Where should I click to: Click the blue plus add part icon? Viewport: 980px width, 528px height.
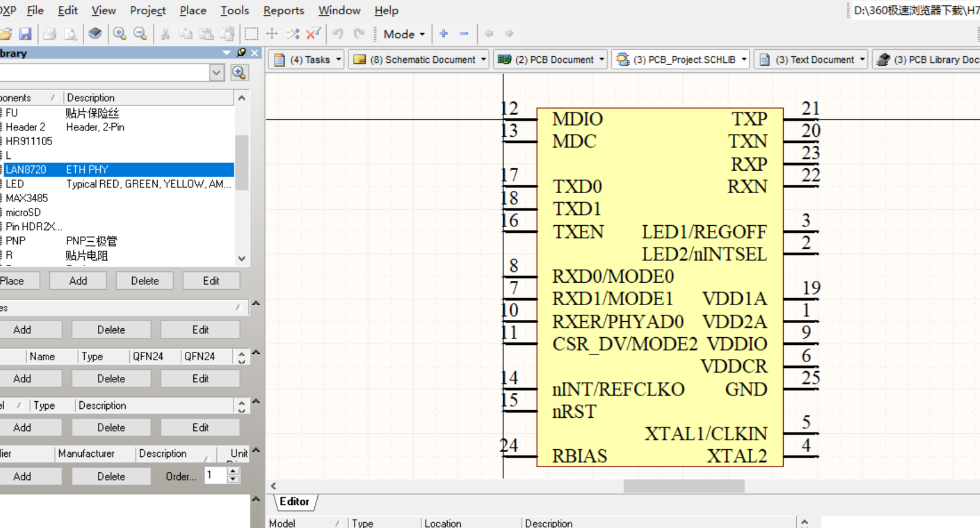(443, 34)
